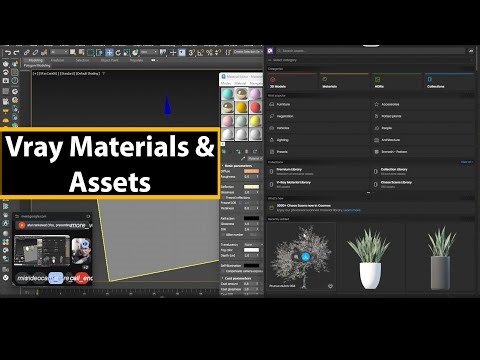Switch to the Freeform ribbon tab
Screen dimensions: 480x360
coord(57,60)
